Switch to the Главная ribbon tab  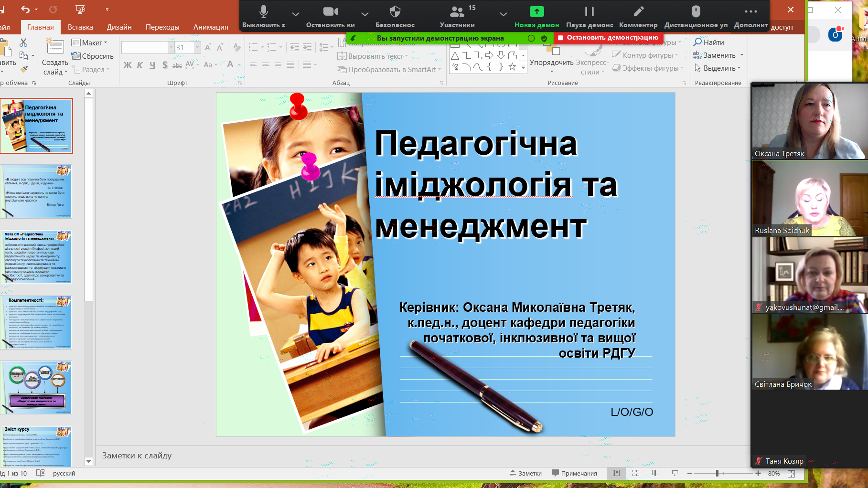pos(41,27)
